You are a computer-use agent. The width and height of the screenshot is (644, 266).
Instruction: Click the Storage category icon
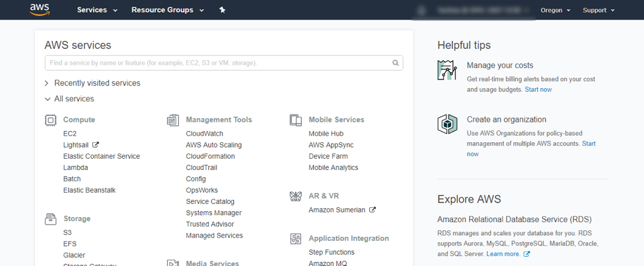(x=50, y=219)
